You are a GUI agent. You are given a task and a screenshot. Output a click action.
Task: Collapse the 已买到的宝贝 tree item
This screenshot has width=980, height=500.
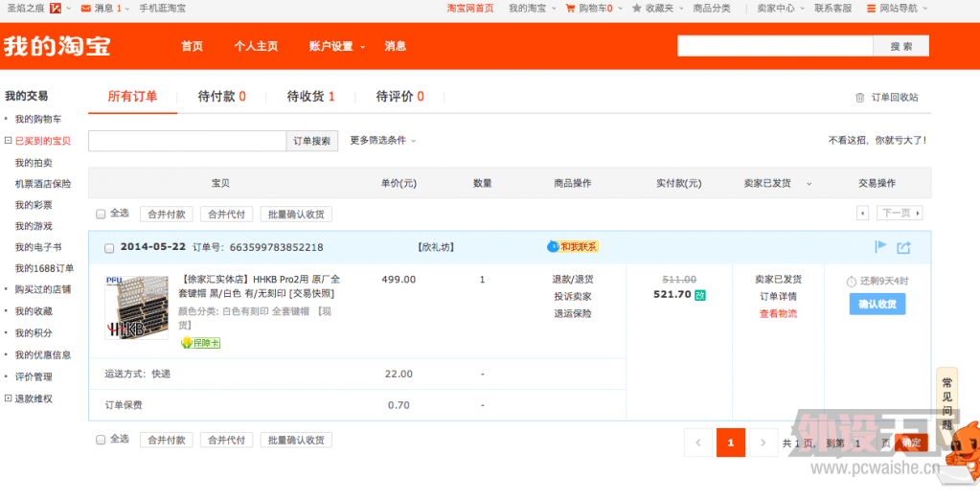click(8, 141)
